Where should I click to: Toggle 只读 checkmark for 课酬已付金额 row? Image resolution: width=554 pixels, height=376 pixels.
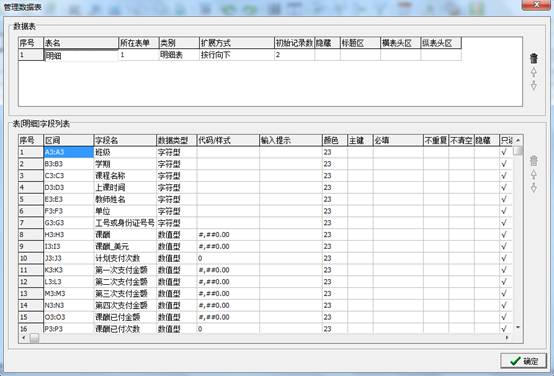pyautogui.click(x=505, y=317)
